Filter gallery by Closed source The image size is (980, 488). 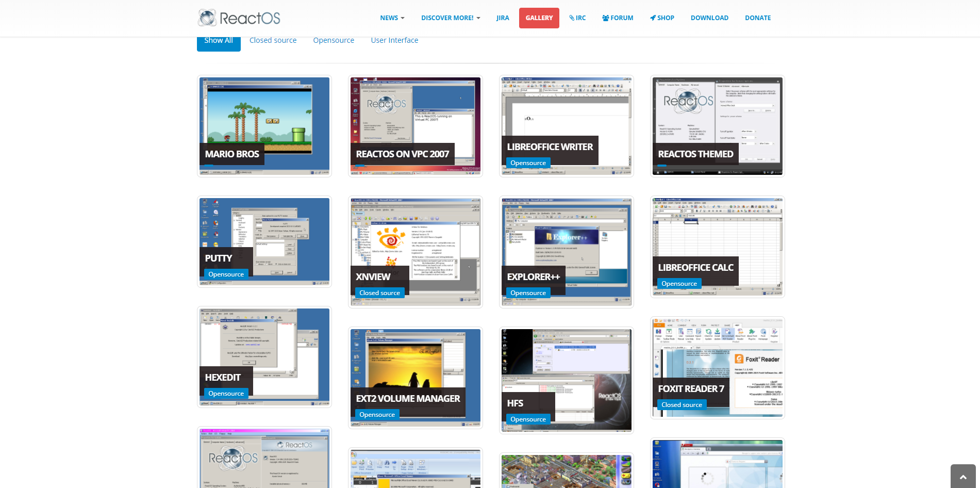click(x=273, y=40)
